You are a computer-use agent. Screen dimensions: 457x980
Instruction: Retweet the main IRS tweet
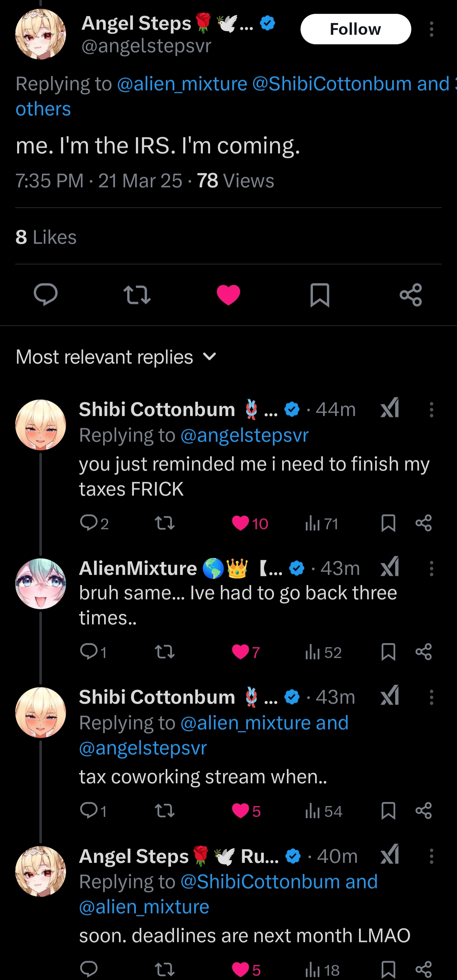(137, 295)
